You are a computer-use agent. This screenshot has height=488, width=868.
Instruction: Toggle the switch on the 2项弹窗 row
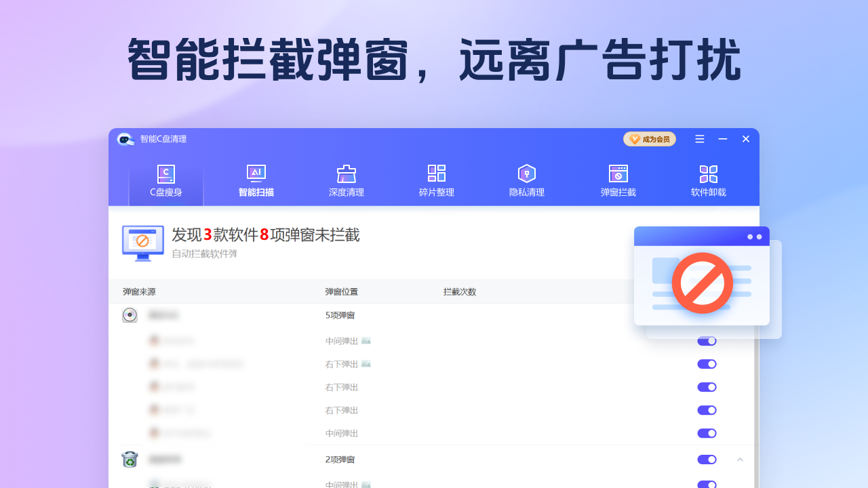click(707, 459)
